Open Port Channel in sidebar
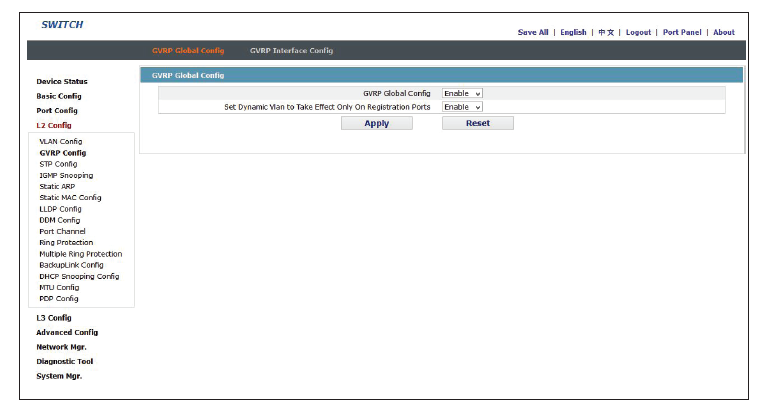Image resolution: width=772 pixels, height=411 pixels. click(x=63, y=231)
